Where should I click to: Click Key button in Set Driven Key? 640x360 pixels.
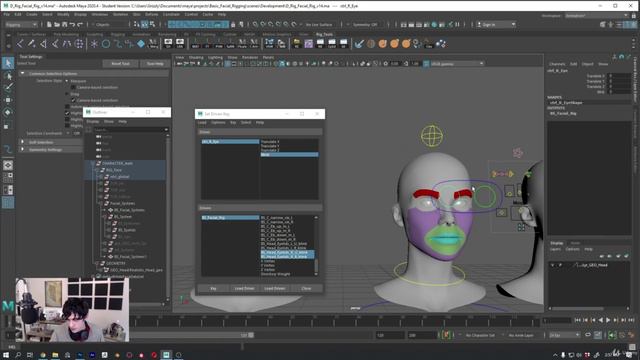click(x=213, y=289)
